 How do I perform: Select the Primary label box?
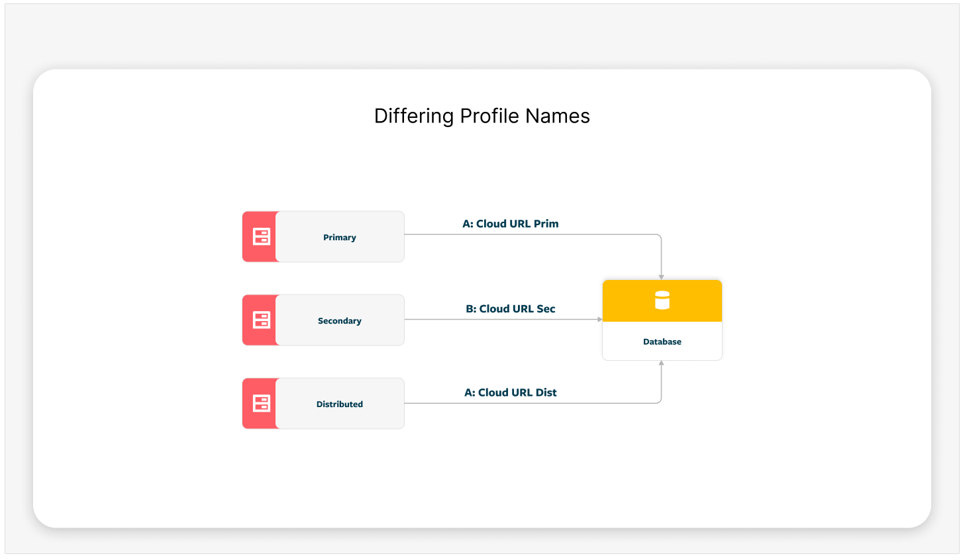(x=340, y=237)
